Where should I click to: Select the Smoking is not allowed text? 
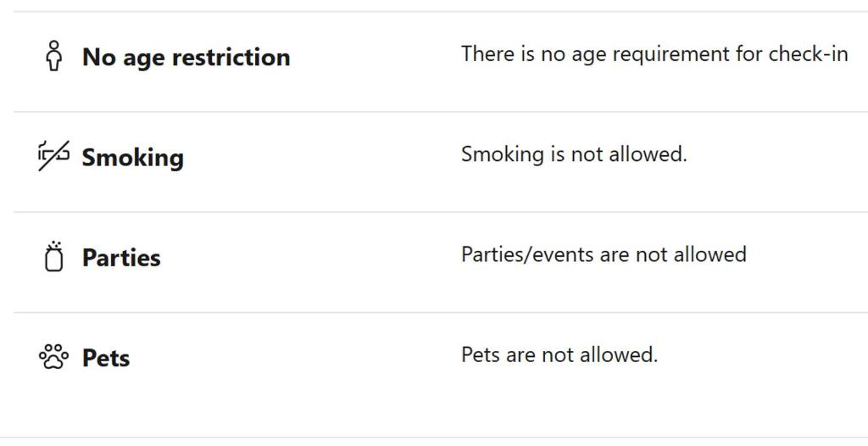point(574,154)
